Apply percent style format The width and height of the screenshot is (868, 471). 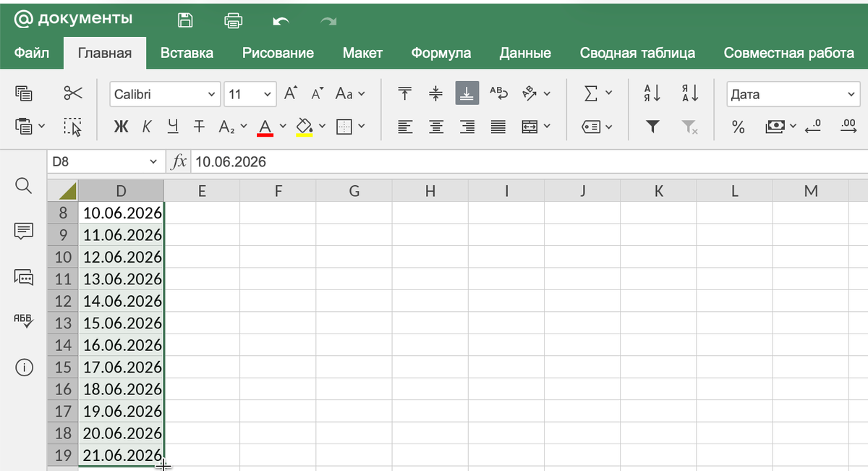click(x=738, y=127)
